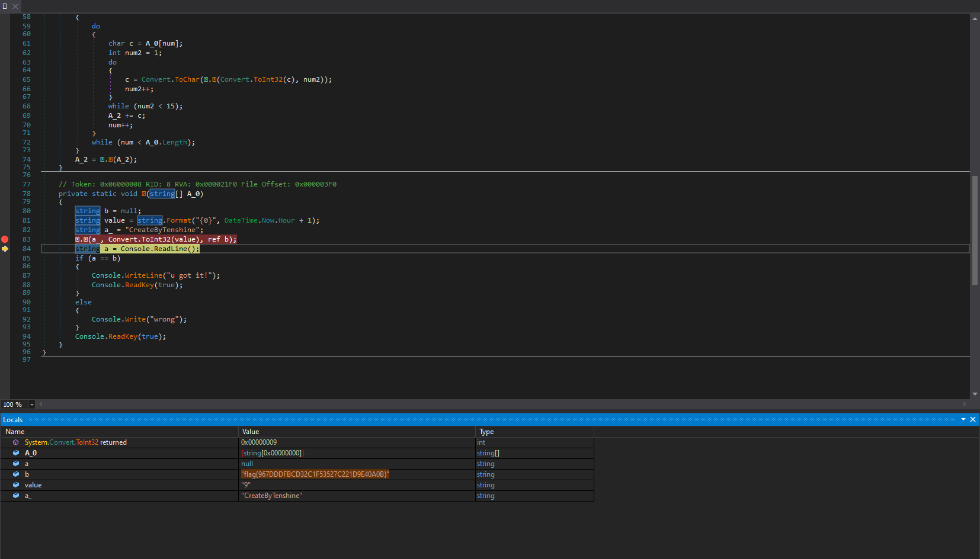The width and height of the screenshot is (980, 559).
Task: Click the "wrong" string literal on line 92
Action: coord(164,319)
